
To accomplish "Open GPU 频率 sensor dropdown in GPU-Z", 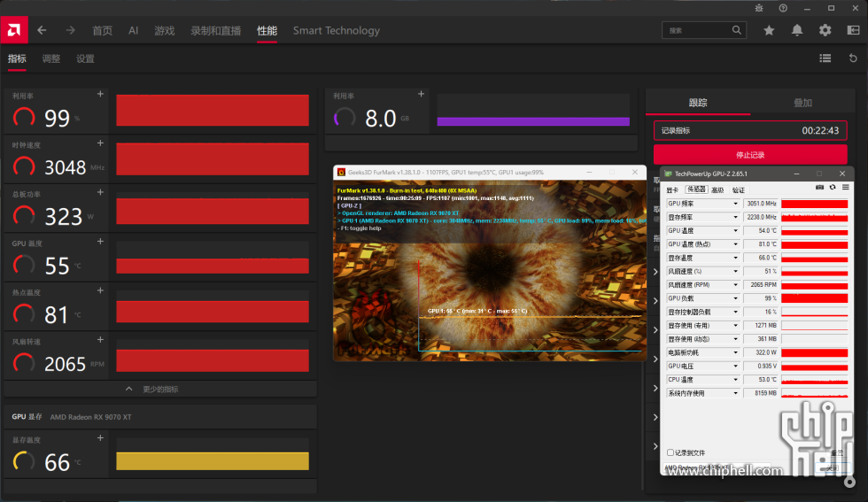I will coord(736,204).
